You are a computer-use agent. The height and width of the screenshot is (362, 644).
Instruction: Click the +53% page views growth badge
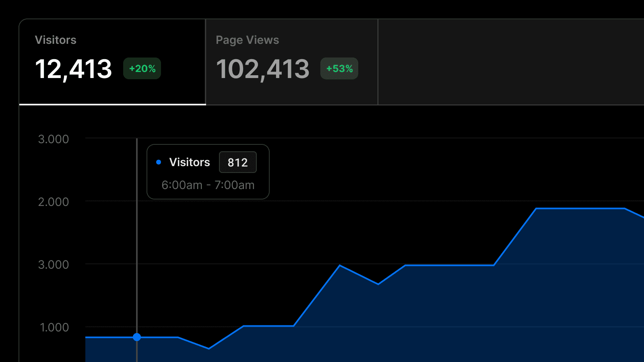click(339, 69)
